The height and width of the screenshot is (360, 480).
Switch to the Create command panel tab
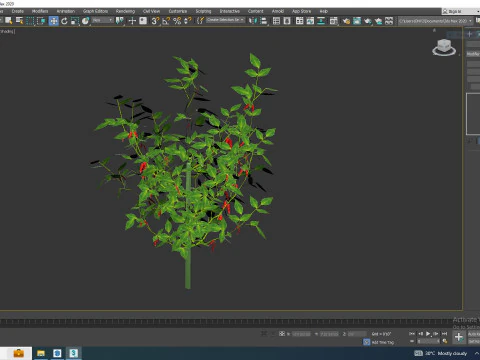pyautogui.click(x=469, y=34)
